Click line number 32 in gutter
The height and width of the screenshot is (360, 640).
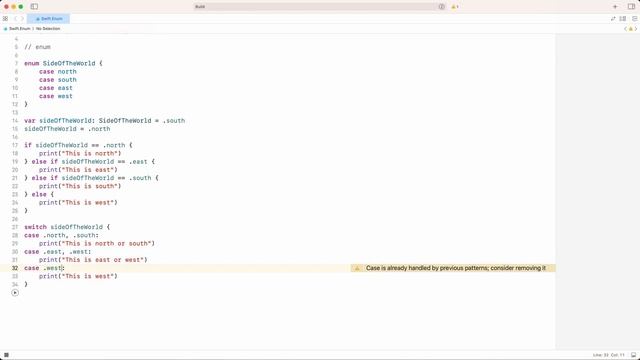tap(15, 268)
